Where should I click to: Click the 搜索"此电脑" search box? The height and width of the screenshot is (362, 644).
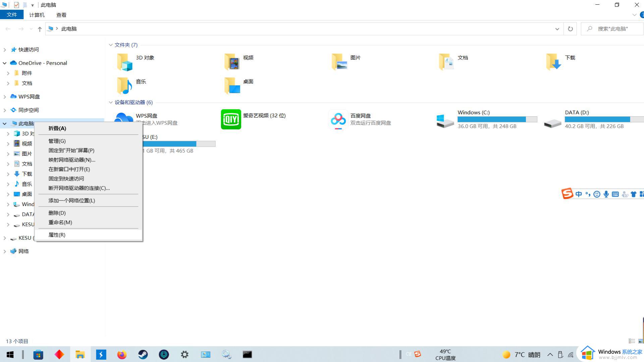click(x=612, y=29)
